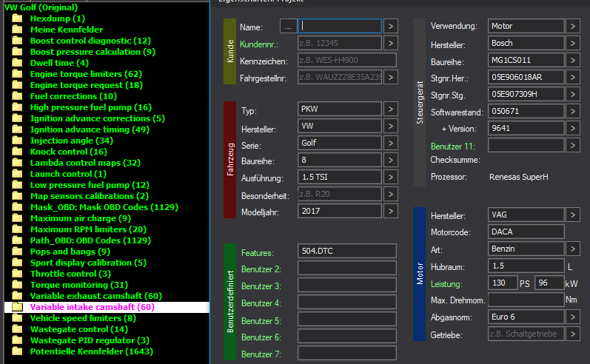Open the arrow dropdown beside Serie Golf

pos(391,143)
